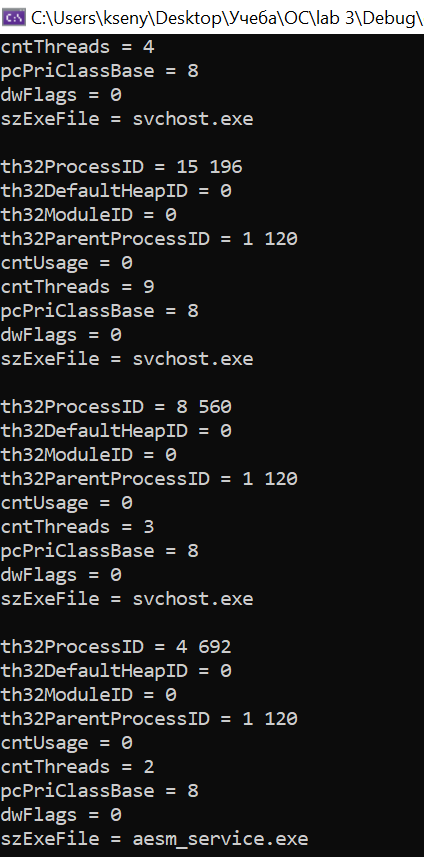The width and height of the screenshot is (424, 857).
Task: Select the text 'szExeFile = aesm_service.exe'
Action: pos(154,839)
